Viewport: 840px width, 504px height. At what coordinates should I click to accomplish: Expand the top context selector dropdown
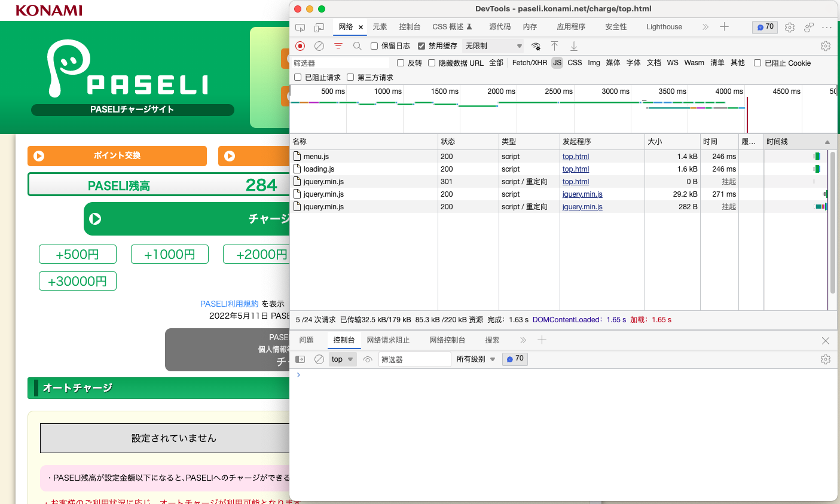(343, 359)
